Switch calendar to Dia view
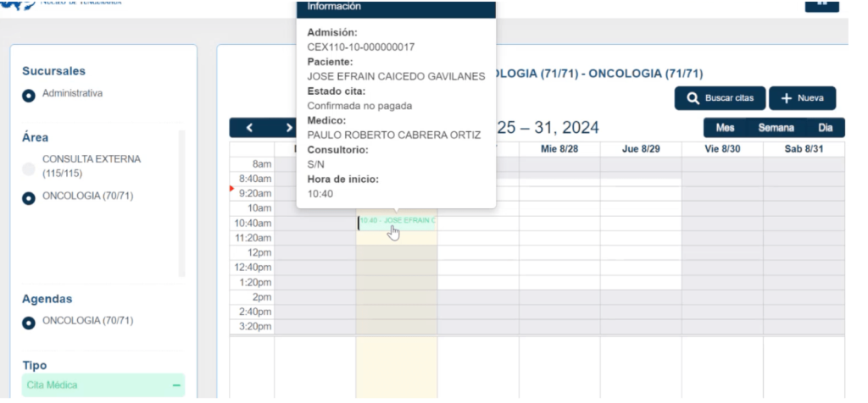This screenshot has width=868, height=403. click(824, 128)
